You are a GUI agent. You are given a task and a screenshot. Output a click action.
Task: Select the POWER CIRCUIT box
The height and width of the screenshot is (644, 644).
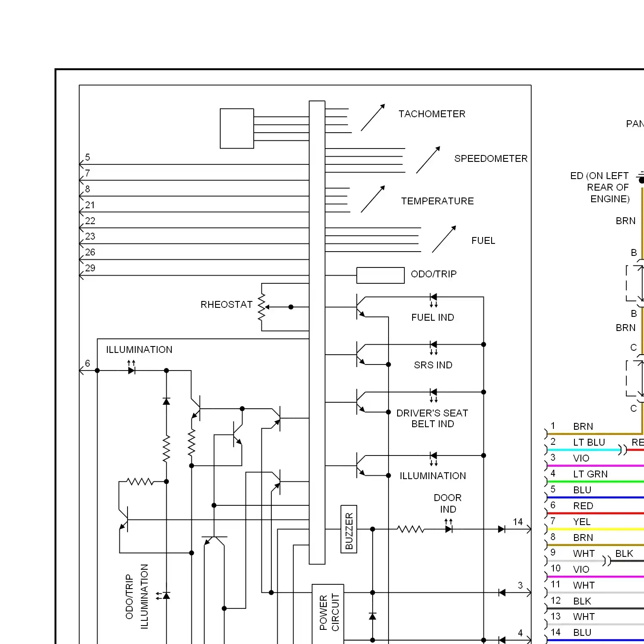click(328, 614)
